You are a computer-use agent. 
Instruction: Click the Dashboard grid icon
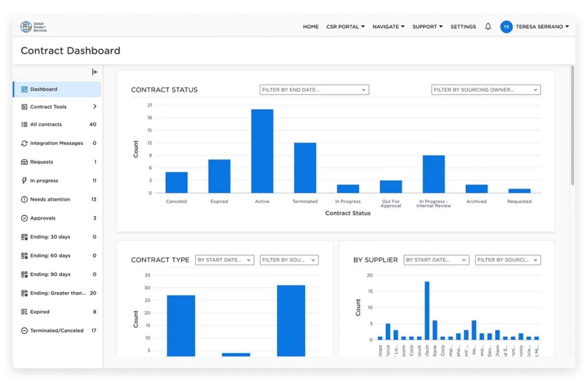[x=24, y=89]
